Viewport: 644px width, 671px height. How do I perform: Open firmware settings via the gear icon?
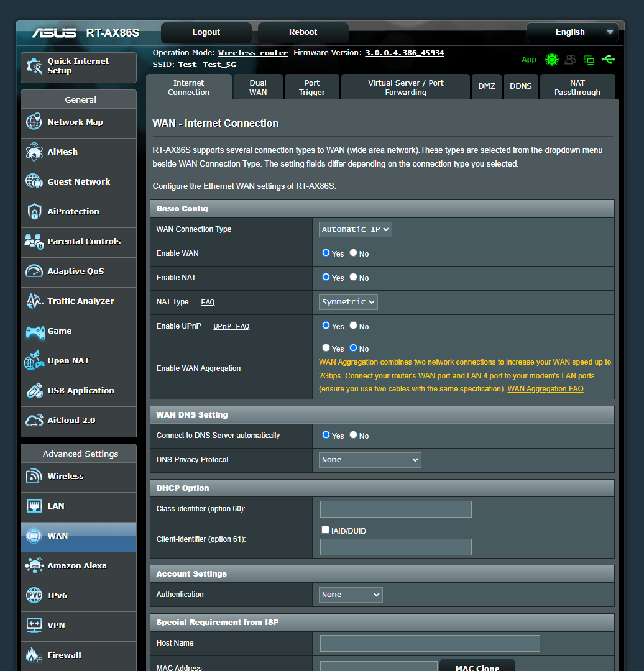552,60
